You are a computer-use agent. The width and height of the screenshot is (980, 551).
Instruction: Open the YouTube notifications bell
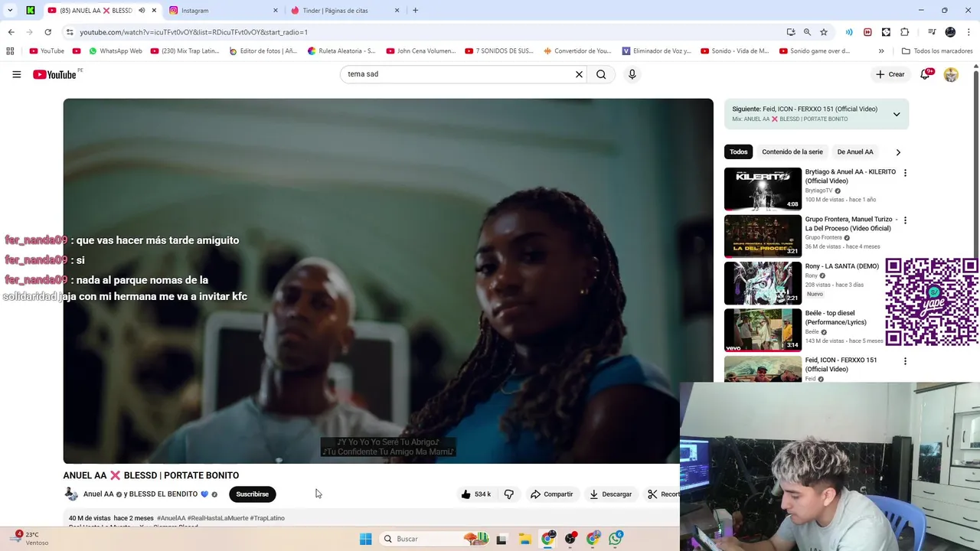click(925, 74)
